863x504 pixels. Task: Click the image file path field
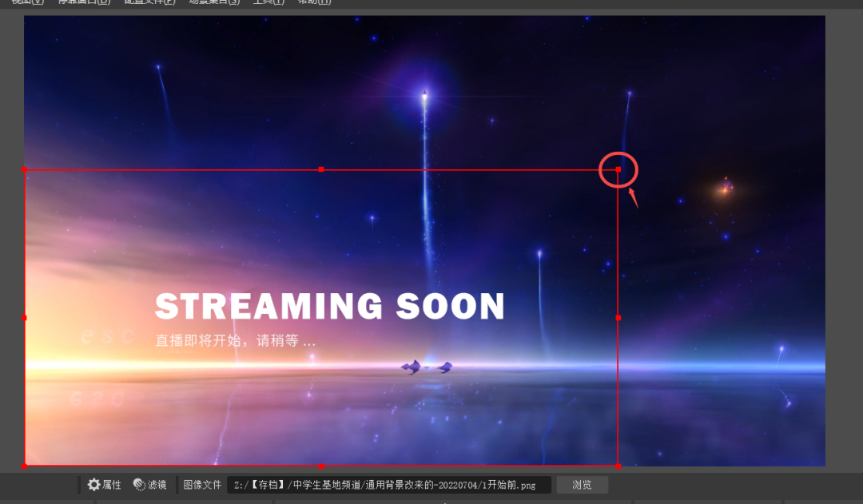pyautogui.click(x=389, y=485)
